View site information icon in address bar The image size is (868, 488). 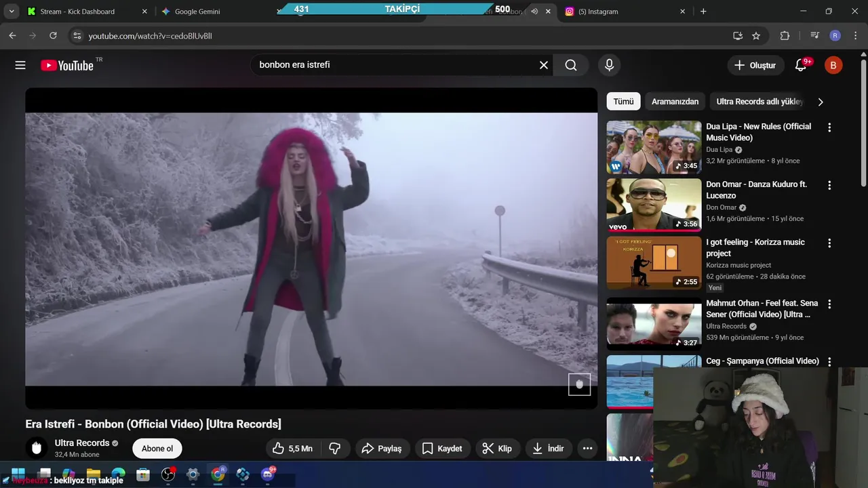click(x=77, y=36)
